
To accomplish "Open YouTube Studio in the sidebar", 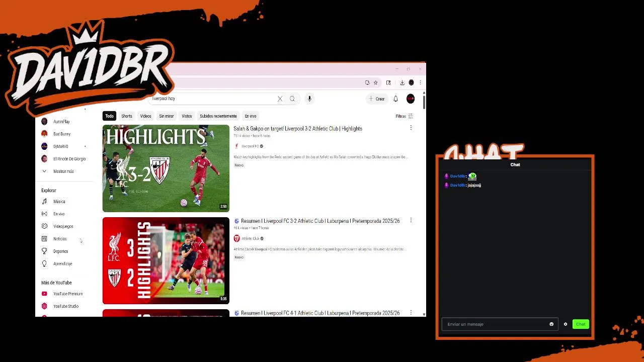I will click(65, 306).
